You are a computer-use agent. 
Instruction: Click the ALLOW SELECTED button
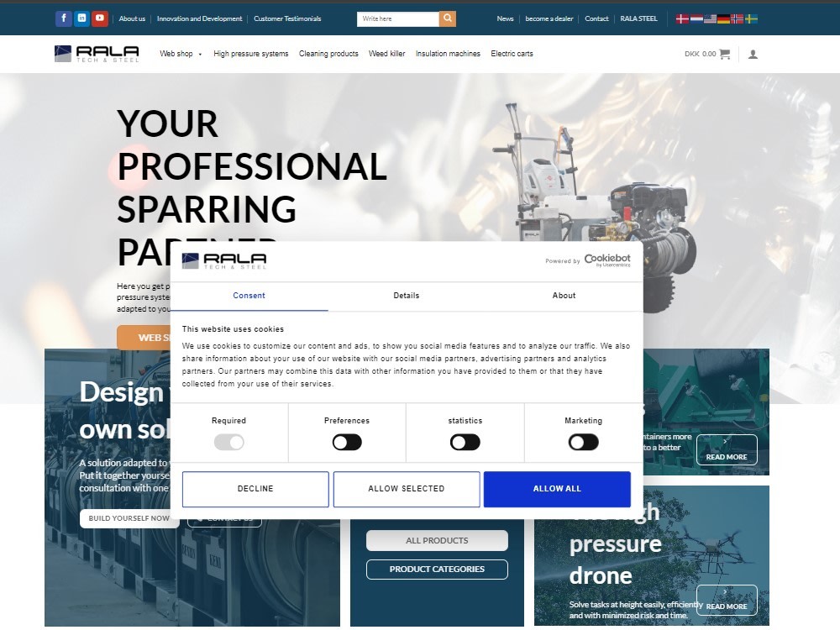[407, 489]
